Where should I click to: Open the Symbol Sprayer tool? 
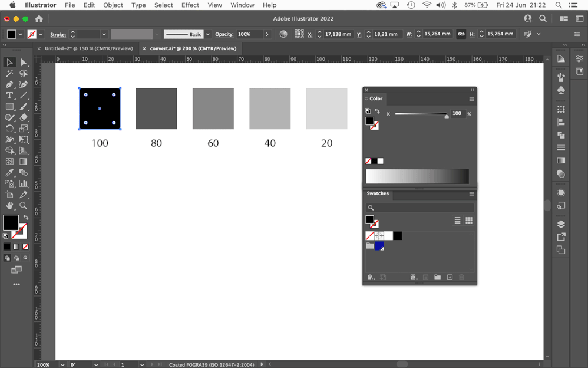9,182
